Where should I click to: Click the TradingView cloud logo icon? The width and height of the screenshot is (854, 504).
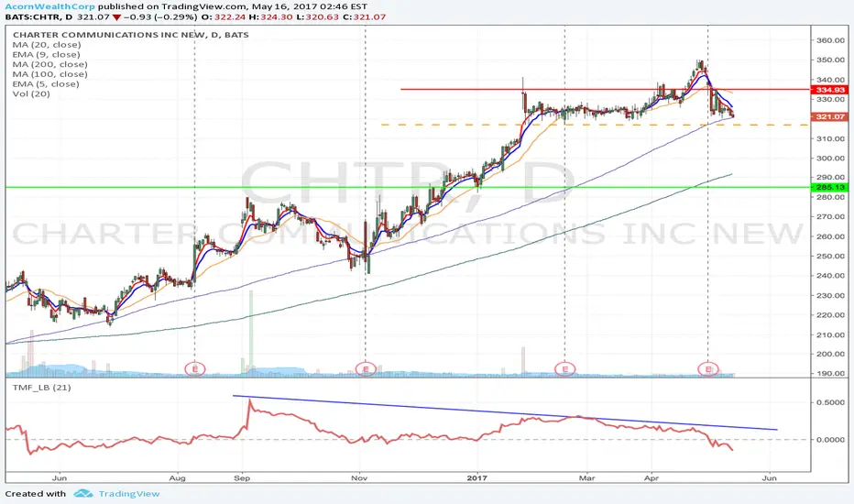coord(83,494)
